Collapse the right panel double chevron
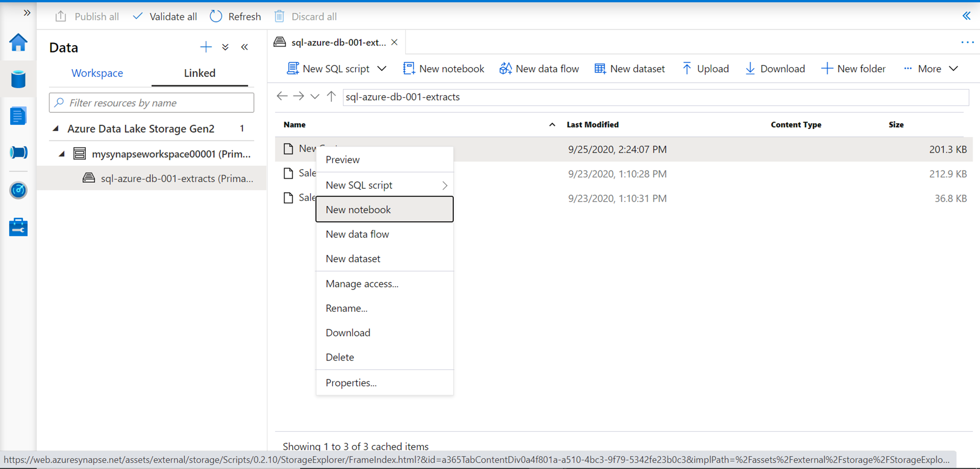The width and height of the screenshot is (980, 469). [x=966, y=16]
